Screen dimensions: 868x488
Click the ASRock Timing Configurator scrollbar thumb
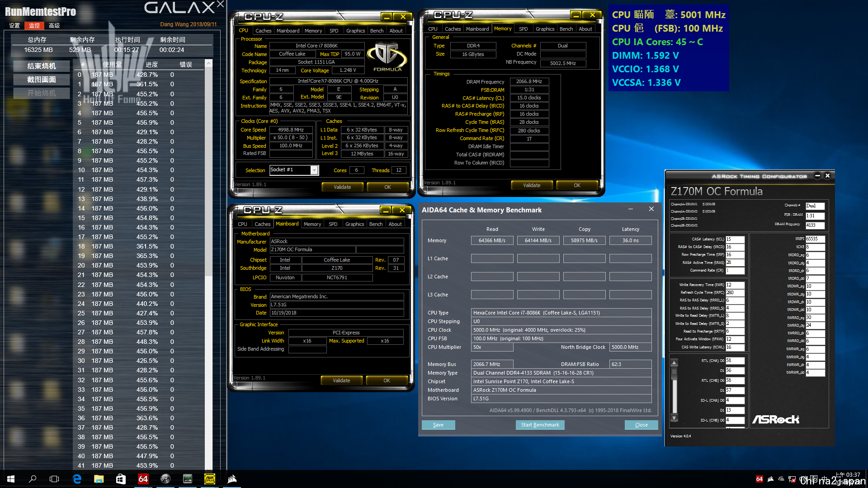(674, 373)
